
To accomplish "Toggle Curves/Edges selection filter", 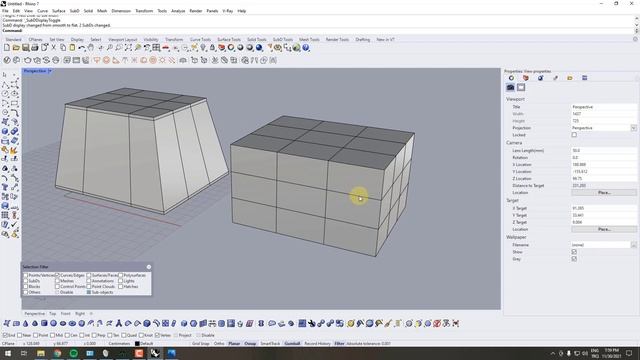I will [58, 276].
